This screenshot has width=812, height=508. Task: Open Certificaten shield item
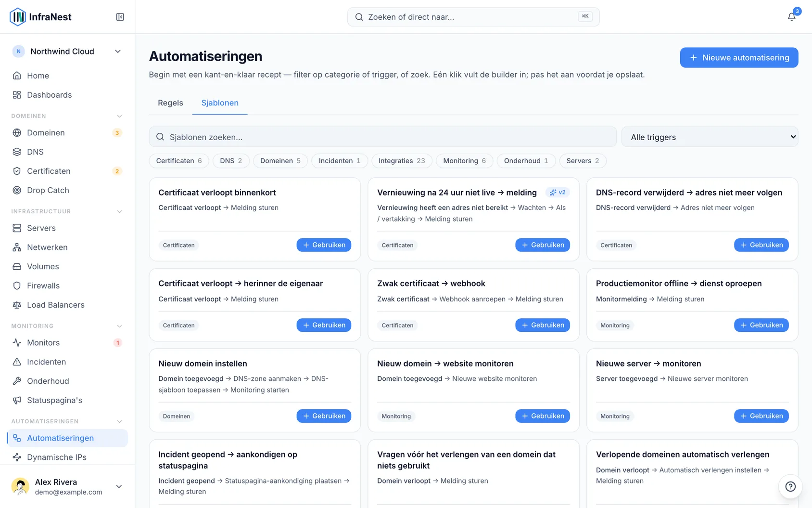point(67,171)
